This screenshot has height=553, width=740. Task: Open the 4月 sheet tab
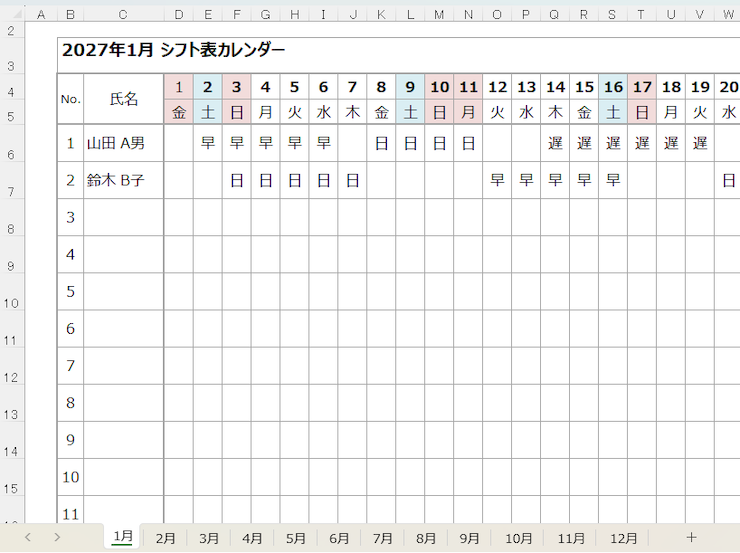[252, 538]
